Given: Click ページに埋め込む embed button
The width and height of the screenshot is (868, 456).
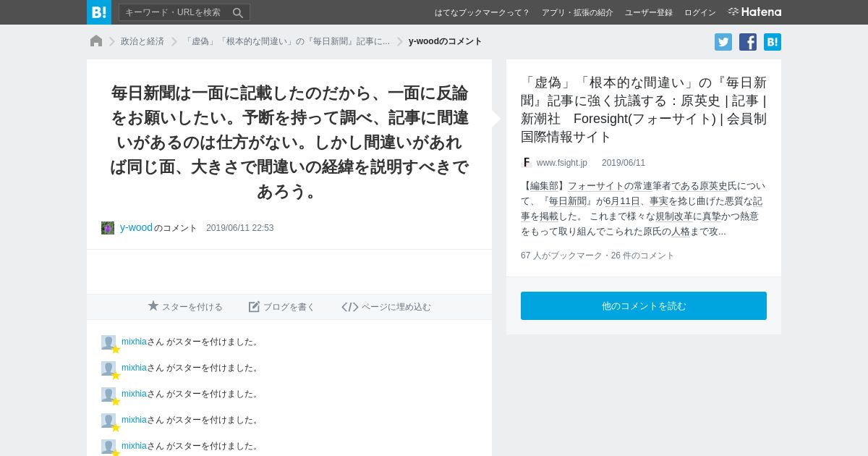Looking at the screenshot, I should click(x=386, y=307).
